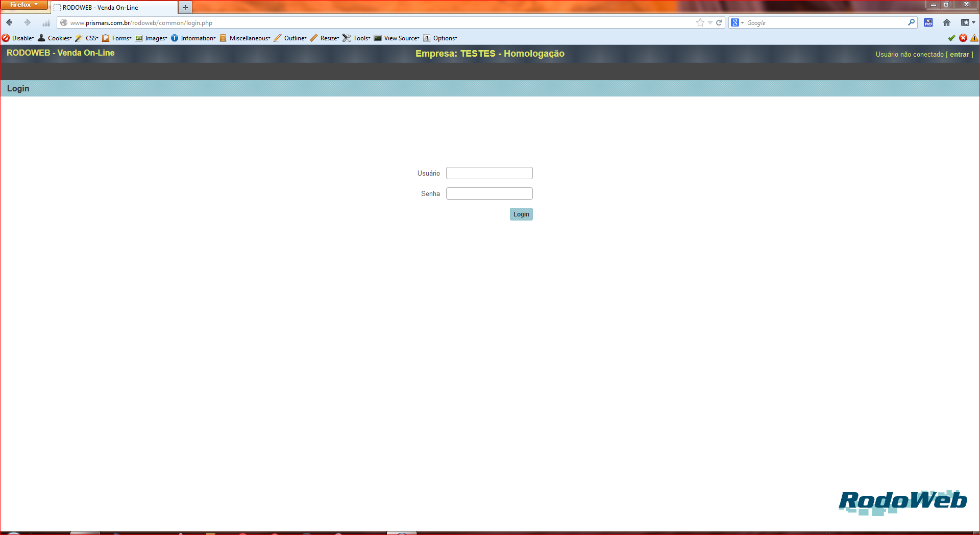This screenshot has width=980, height=535.
Task: Click the green checkmark validation icon
Action: (951, 38)
